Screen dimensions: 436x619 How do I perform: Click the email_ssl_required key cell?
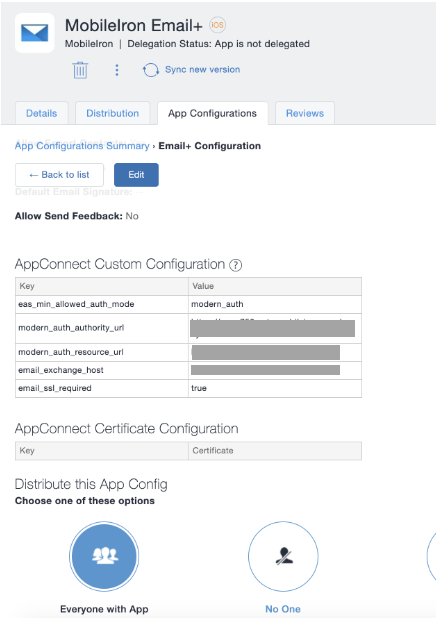click(102, 388)
